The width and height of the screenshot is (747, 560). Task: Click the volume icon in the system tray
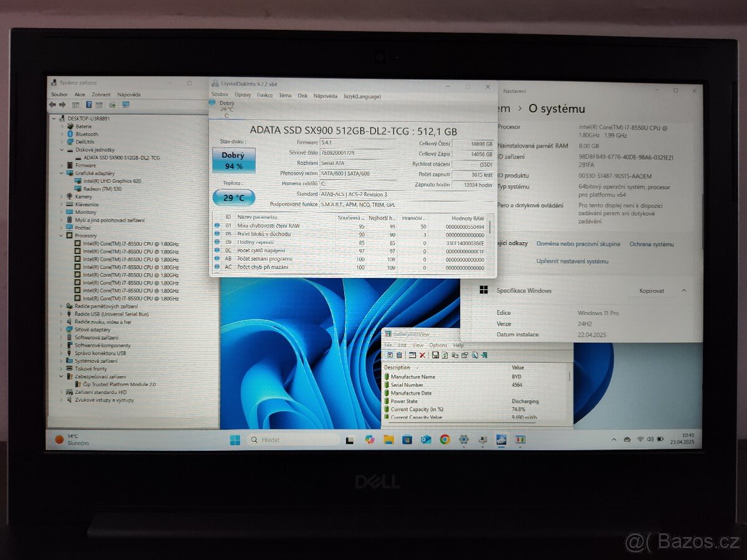tap(649, 440)
